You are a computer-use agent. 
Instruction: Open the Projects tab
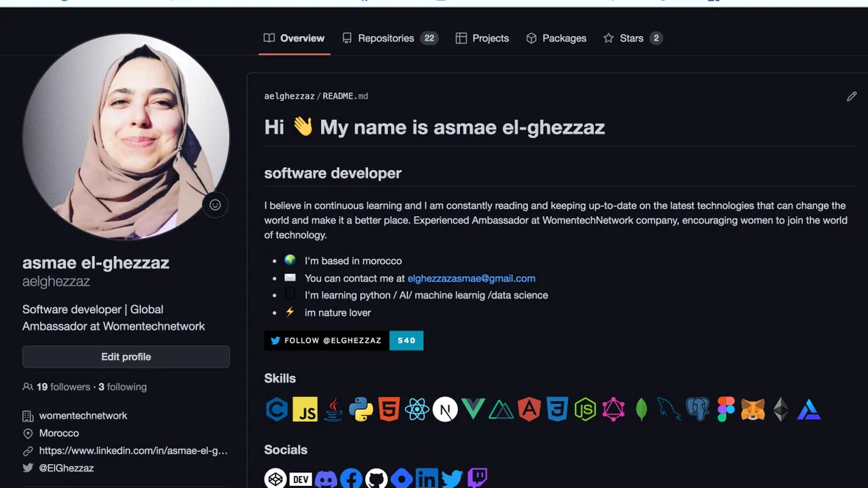482,38
